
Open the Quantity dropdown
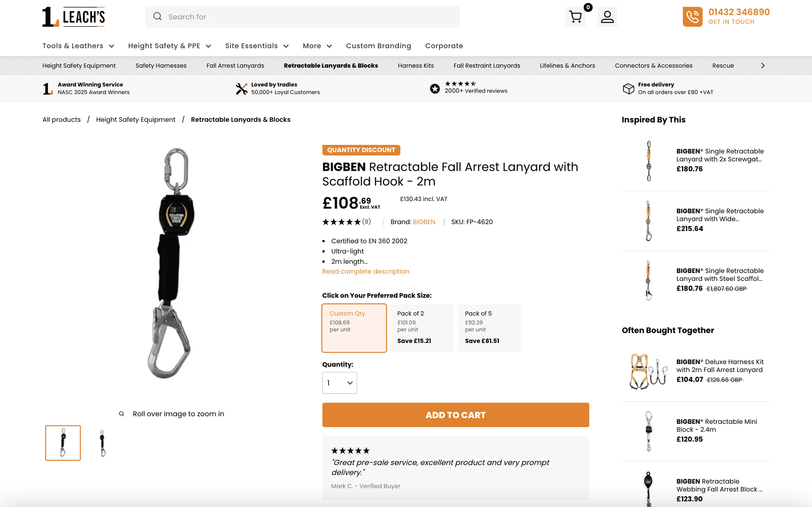tap(339, 383)
